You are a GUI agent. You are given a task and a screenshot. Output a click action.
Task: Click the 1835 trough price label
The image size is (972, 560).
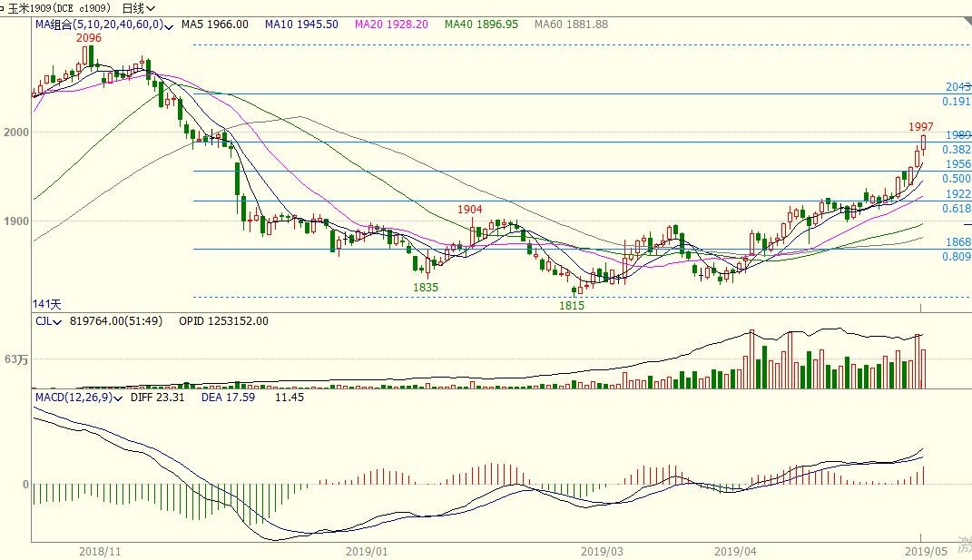(x=426, y=287)
